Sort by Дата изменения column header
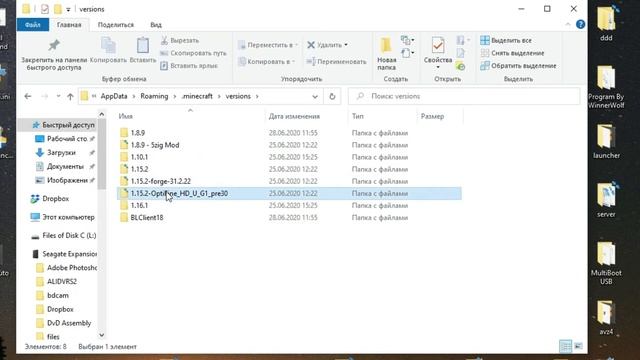 [294, 116]
